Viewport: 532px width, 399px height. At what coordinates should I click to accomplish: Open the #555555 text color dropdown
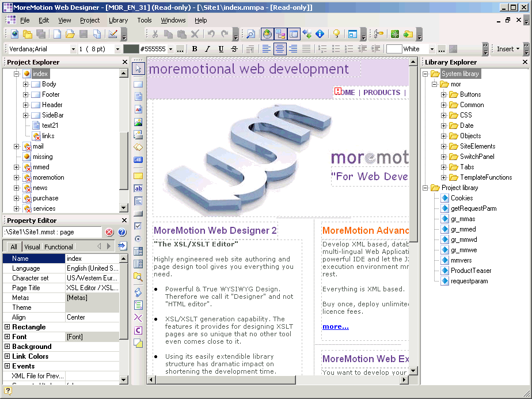(x=170, y=49)
